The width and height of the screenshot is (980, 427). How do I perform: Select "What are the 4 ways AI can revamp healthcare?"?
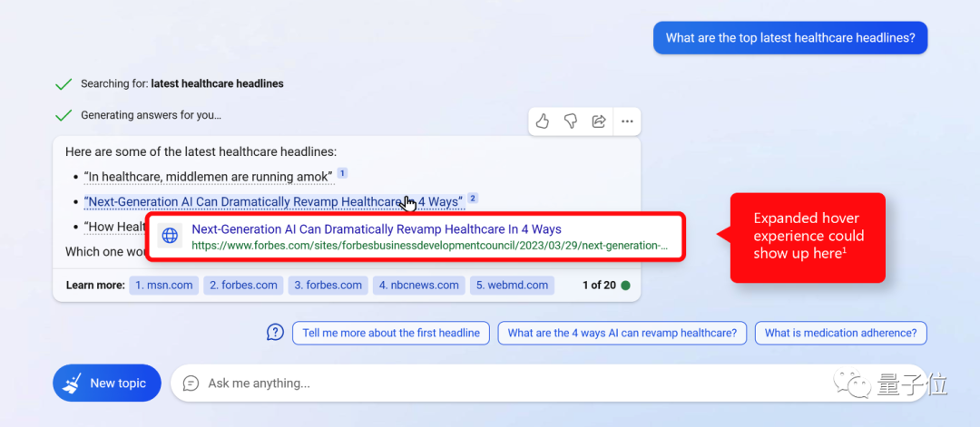coord(622,333)
